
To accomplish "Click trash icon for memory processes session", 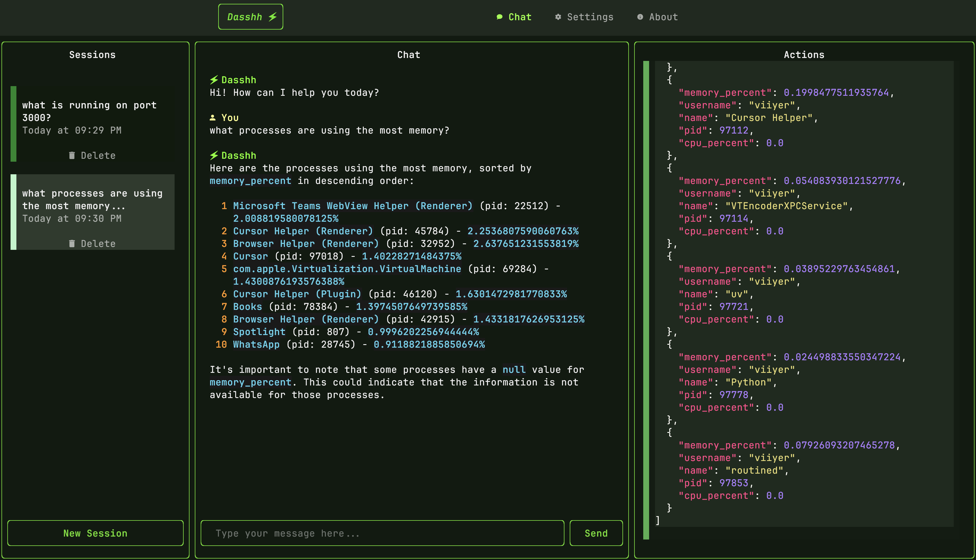I will pos(72,243).
